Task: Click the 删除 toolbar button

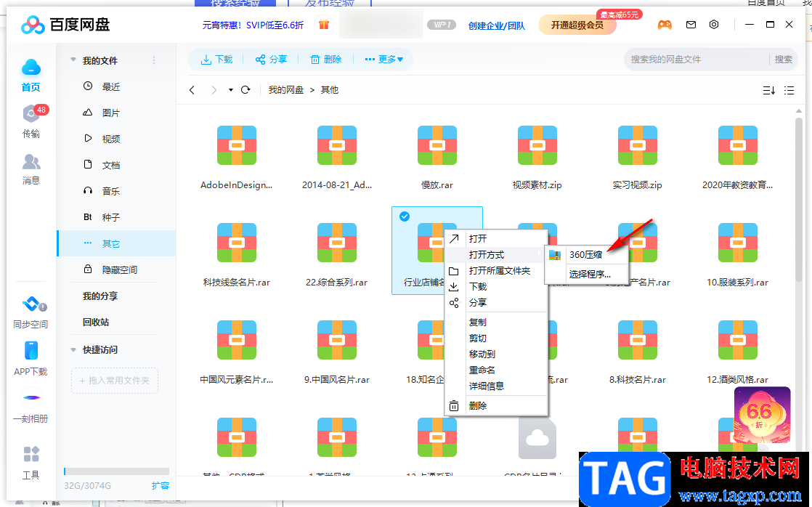Action: pos(325,59)
